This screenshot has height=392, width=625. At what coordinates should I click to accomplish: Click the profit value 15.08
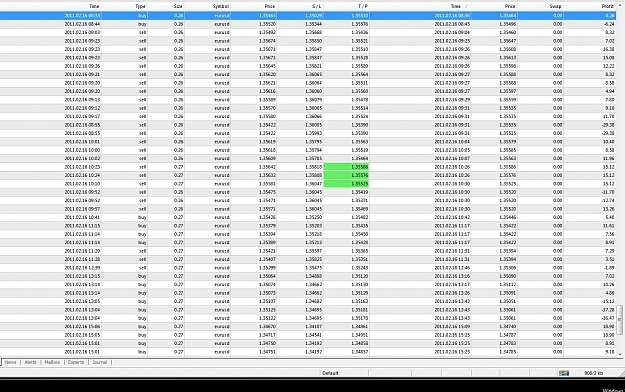[x=609, y=58]
